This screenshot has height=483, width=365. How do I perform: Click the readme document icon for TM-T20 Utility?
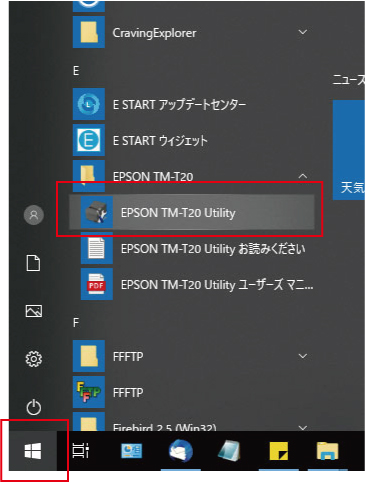[x=97, y=248]
